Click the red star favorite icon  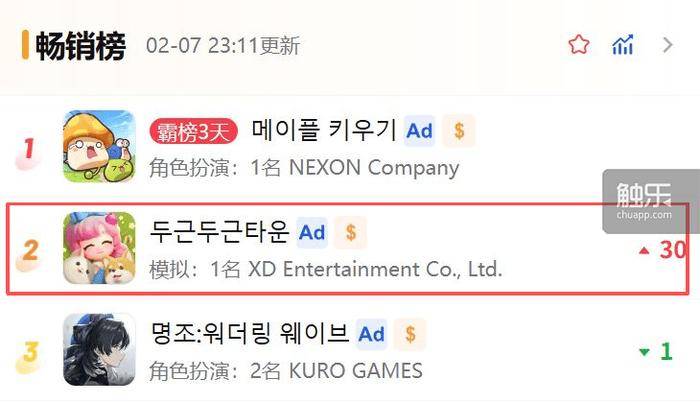click(579, 45)
